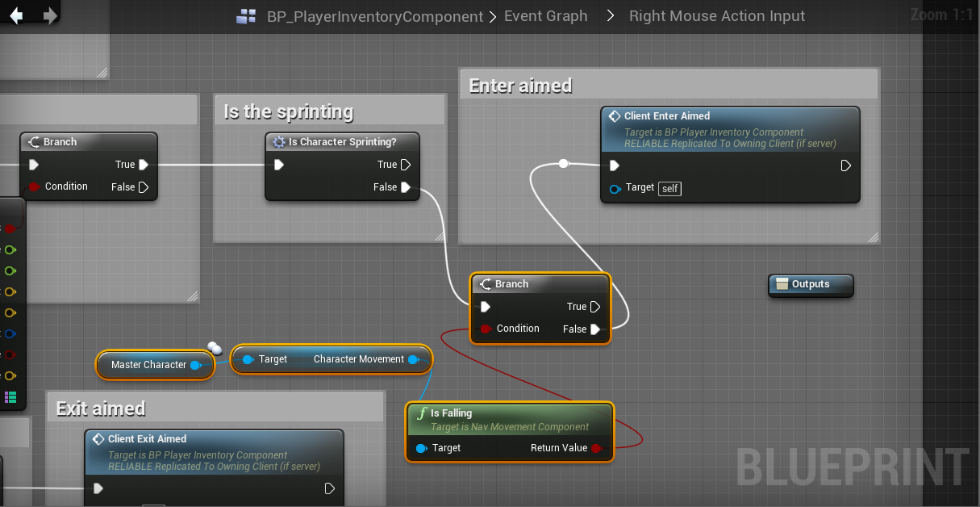Screen dimensions: 980x507
Task: Click the Is Falling function icon
Action: point(420,413)
